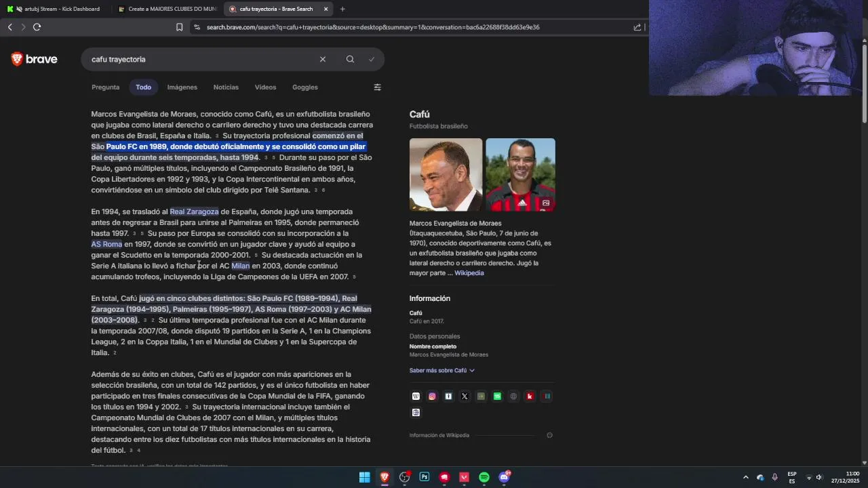The image size is (868, 488).
Task: Follow the Wikipedia link in Cafú description
Action: (x=469, y=273)
